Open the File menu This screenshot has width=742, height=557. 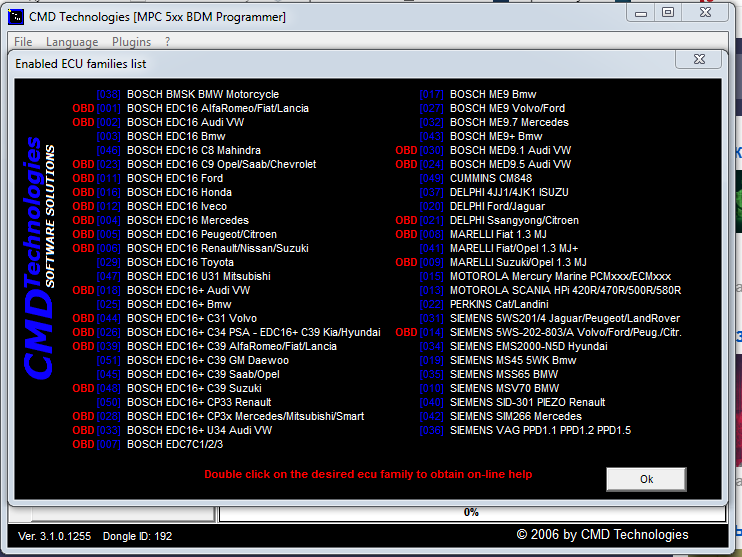(23, 42)
